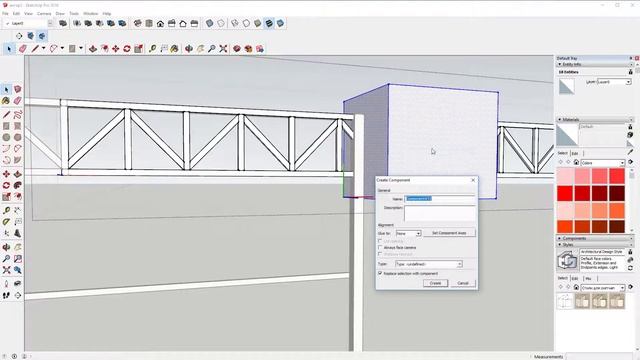The image size is (640, 360).
Task: Open the Colors materials library dropdown
Action: 603,162
